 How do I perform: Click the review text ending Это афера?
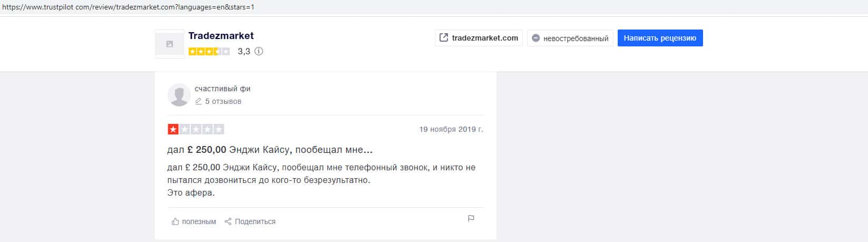pos(321,180)
